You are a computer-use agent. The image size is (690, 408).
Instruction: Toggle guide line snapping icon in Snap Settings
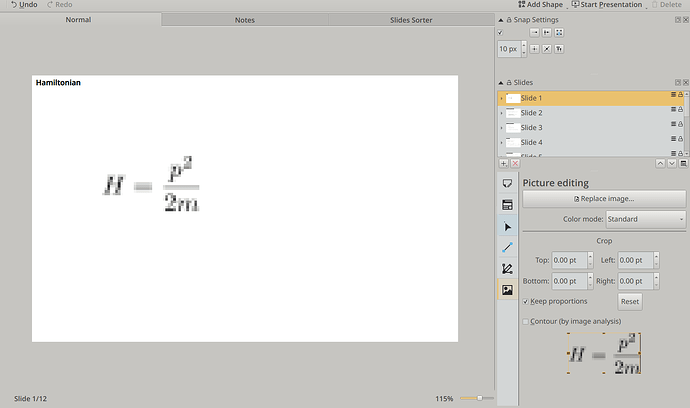[559, 49]
